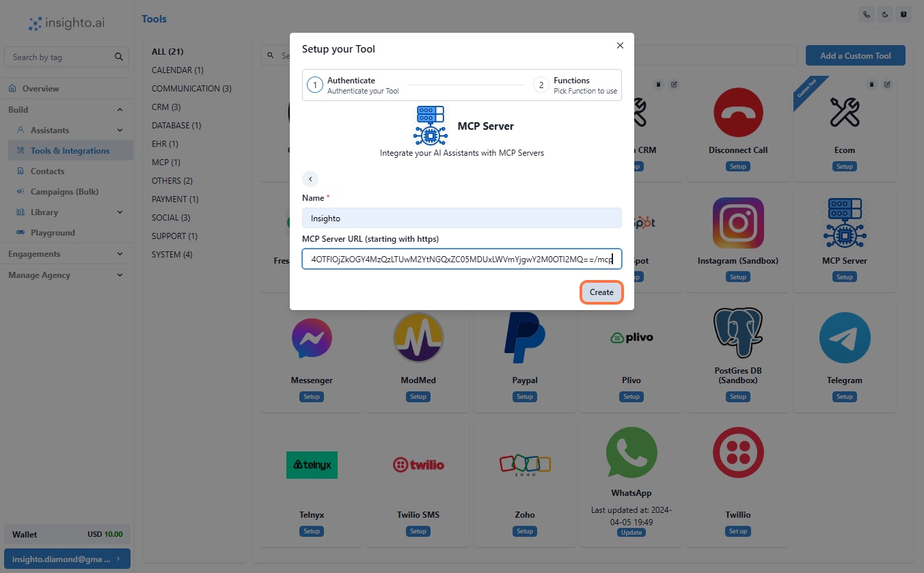Image resolution: width=924 pixels, height=573 pixels.
Task: Click the Instagram (Sandbox) logo
Action: pyautogui.click(x=738, y=223)
